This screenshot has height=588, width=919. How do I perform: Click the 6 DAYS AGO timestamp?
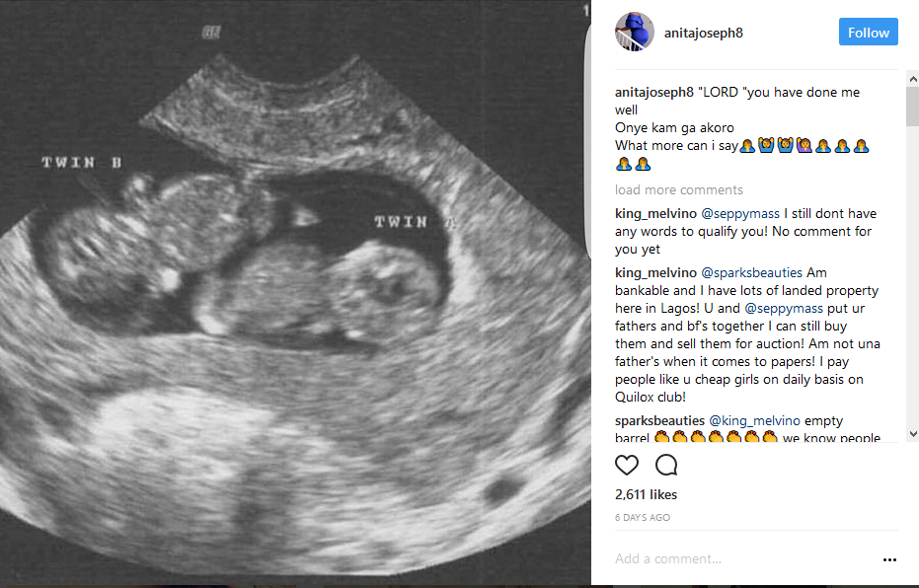coord(643,518)
